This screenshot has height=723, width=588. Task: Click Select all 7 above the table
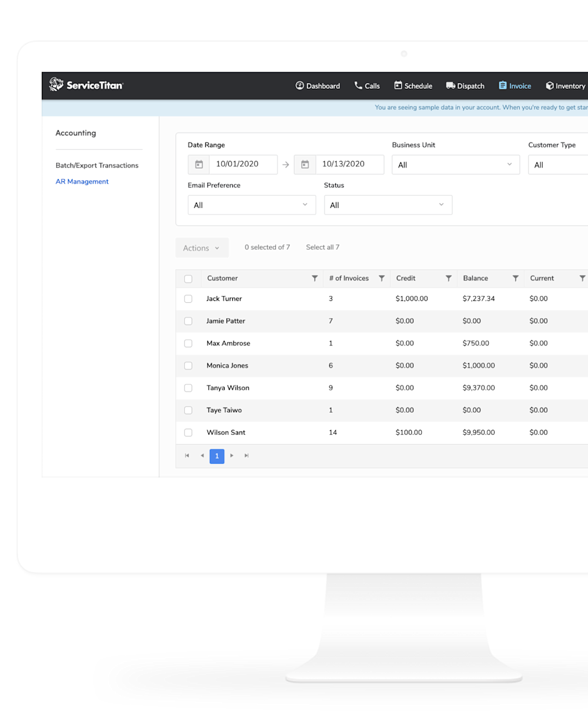(x=322, y=247)
